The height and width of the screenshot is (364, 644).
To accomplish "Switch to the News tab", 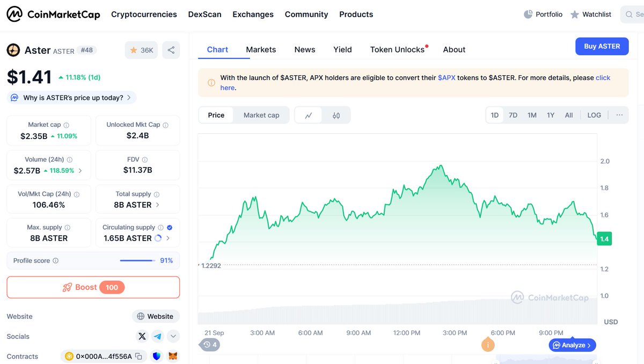I will [305, 49].
